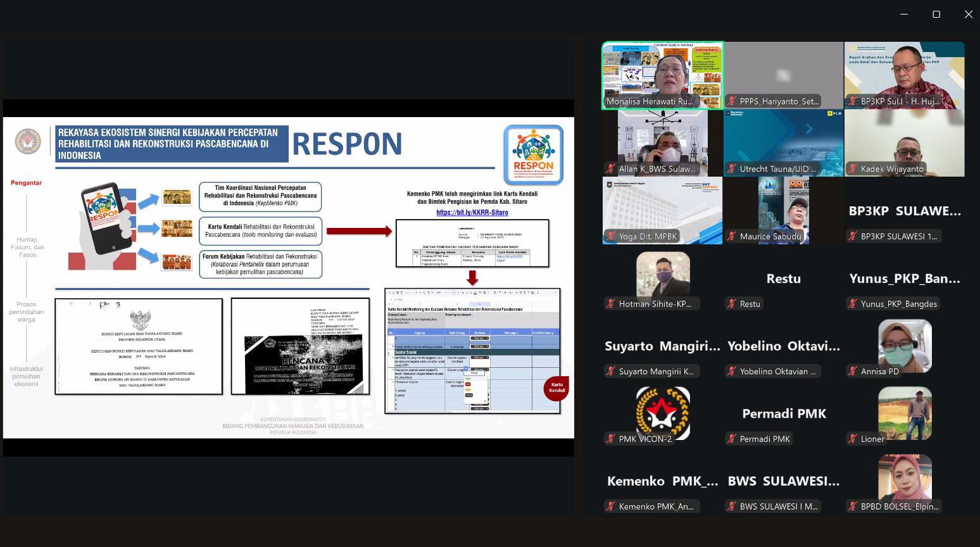Screen dimensions: 980x547
Task: Select Allan K_BWS Sulawesi video tile
Action: click(662, 142)
